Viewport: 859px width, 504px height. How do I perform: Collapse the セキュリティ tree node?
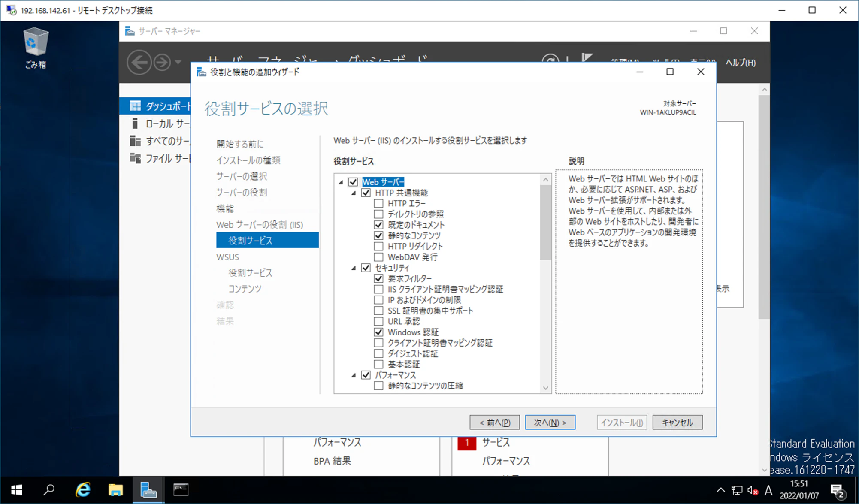coord(354,268)
